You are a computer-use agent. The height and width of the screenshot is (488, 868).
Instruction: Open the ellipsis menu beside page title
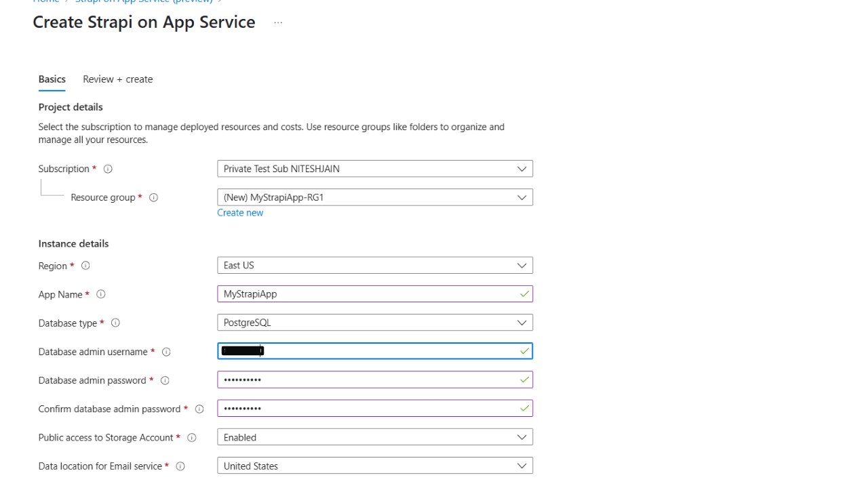278,22
